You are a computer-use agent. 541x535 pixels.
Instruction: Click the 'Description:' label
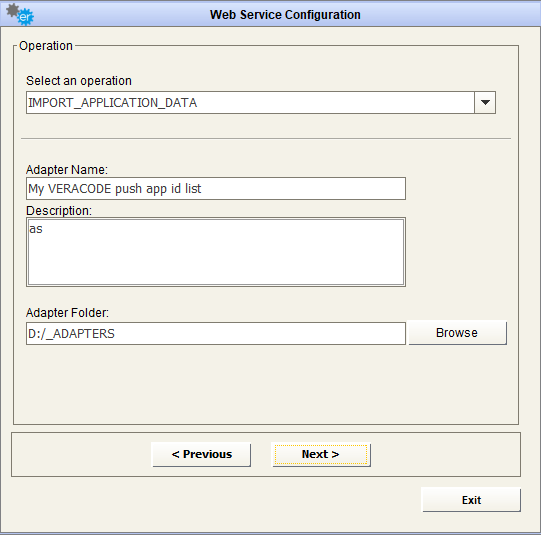click(x=59, y=211)
